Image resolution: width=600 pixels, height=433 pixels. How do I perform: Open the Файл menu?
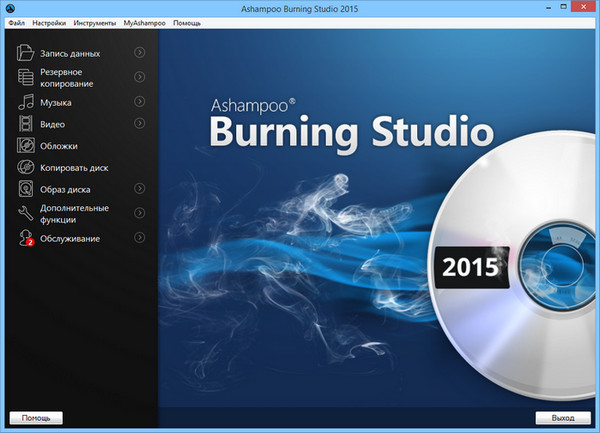click(15, 21)
